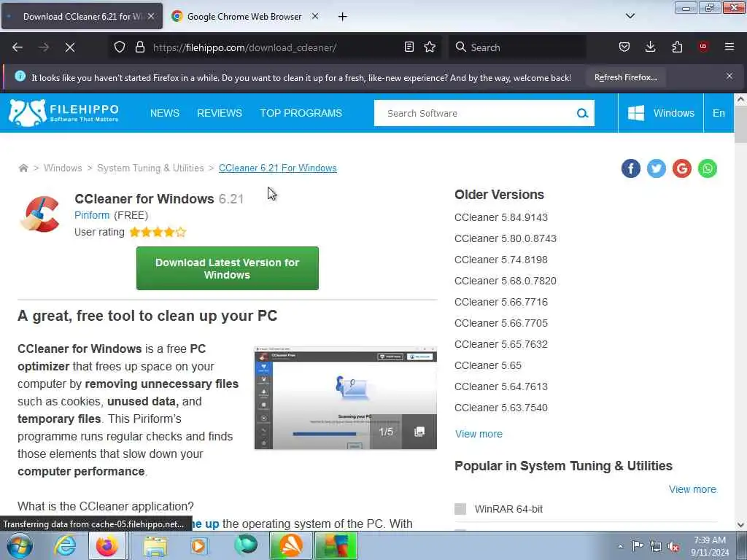This screenshot has height=560, width=747.
Task: Open TOP PROGRAMS menu item
Action: point(301,113)
